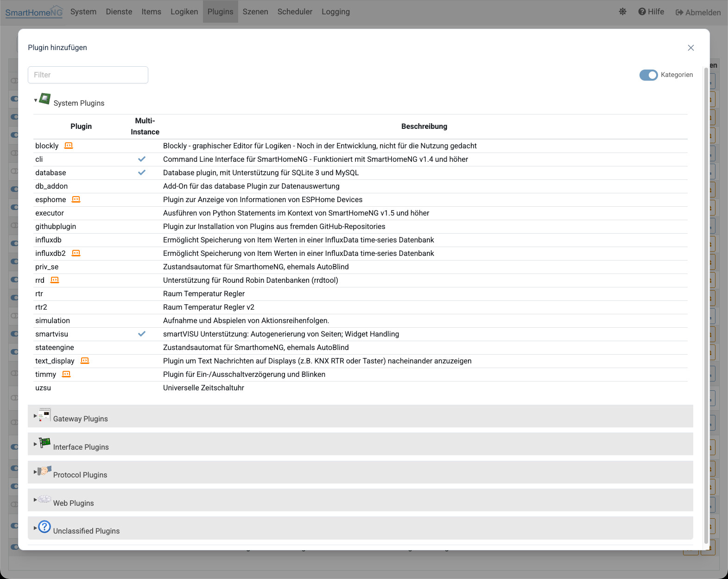Click the orange icon beside text_display

tap(85, 361)
